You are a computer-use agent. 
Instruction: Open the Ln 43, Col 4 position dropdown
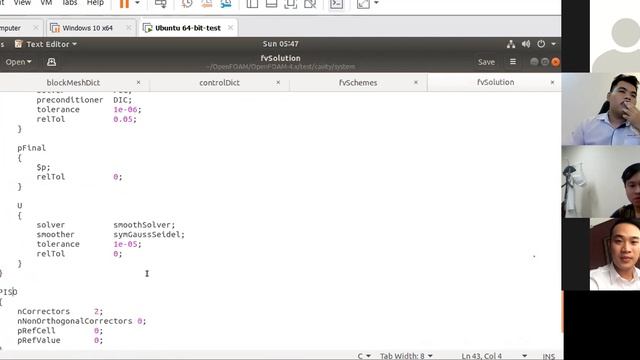[494, 356]
